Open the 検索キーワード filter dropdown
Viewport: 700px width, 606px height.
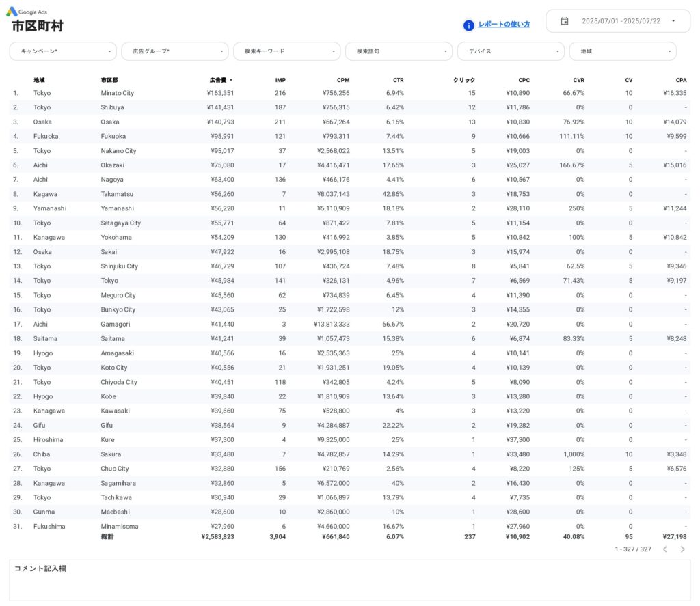[x=287, y=51]
